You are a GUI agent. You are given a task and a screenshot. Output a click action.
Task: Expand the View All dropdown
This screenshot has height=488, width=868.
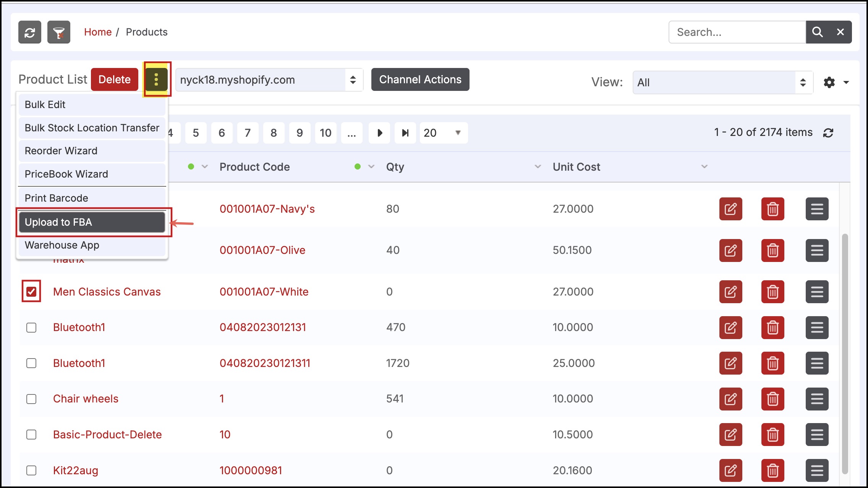722,82
